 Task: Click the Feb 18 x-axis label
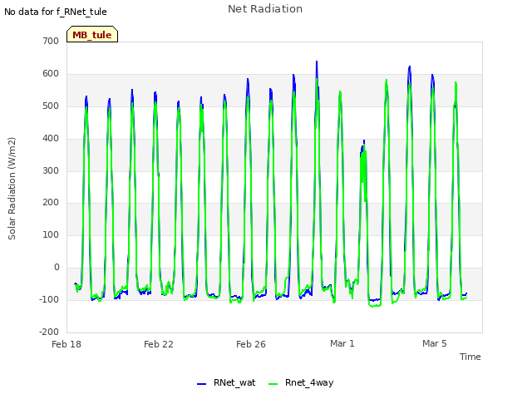(x=66, y=344)
